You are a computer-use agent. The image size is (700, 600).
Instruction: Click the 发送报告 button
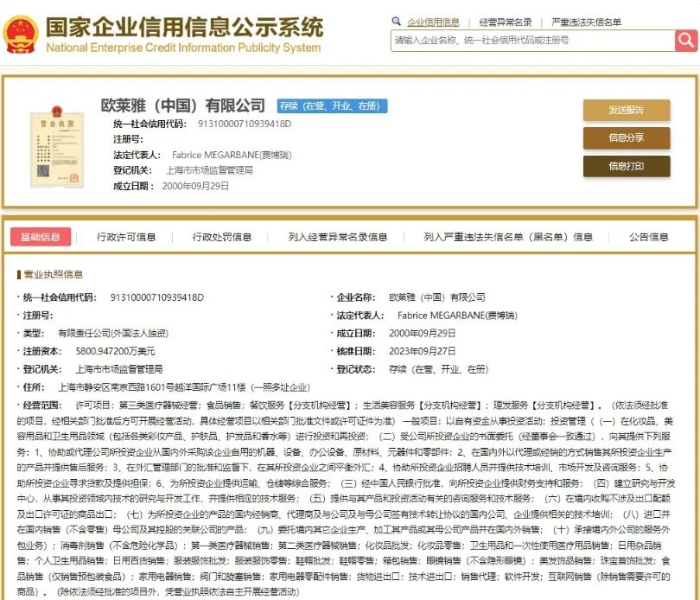[x=627, y=110]
